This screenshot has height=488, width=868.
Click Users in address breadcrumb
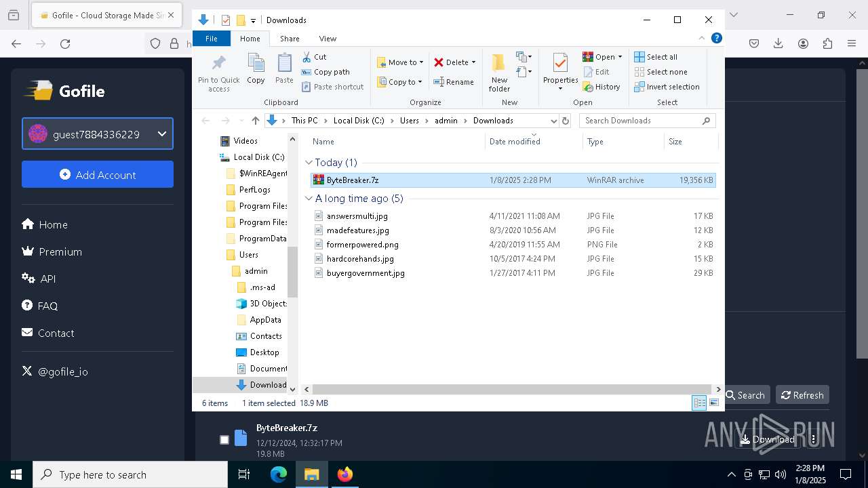(409, 121)
